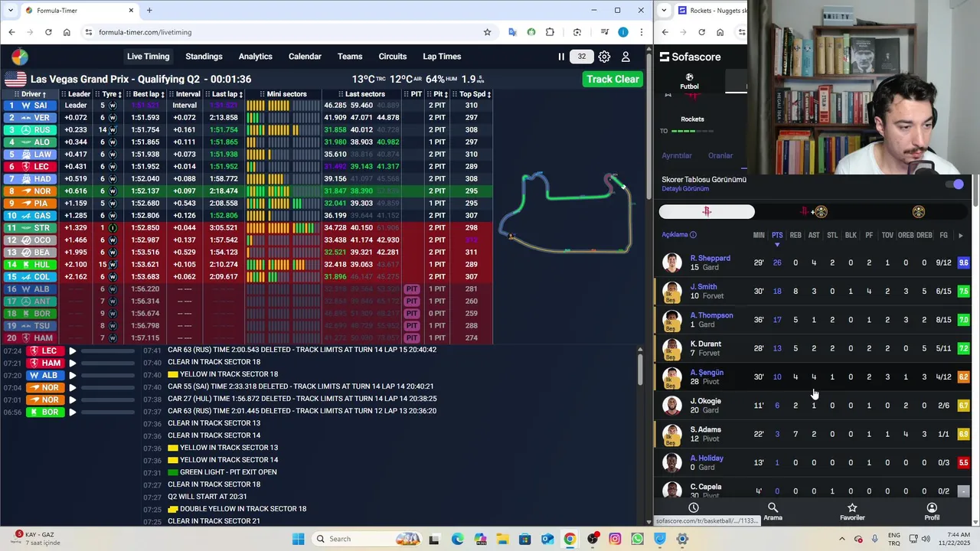Image resolution: width=980 pixels, height=551 pixels.
Task: Open WhatsApp from the taskbar
Action: pos(637,539)
